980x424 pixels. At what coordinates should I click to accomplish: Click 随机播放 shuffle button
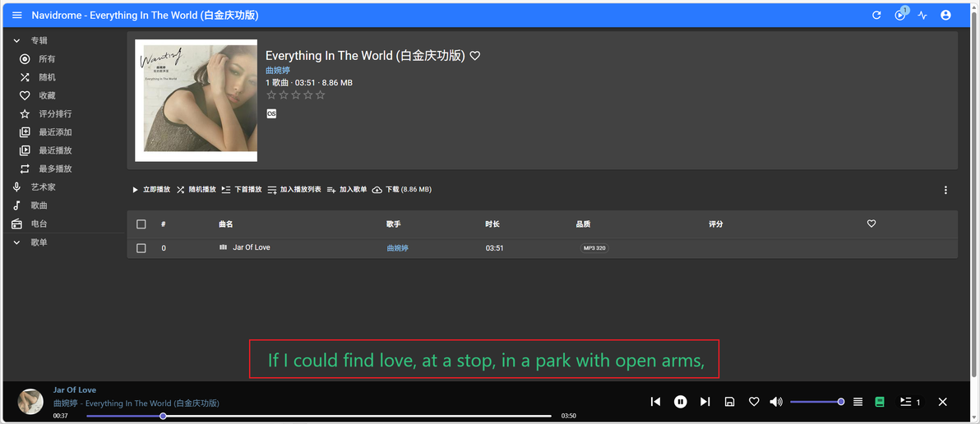coord(196,189)
